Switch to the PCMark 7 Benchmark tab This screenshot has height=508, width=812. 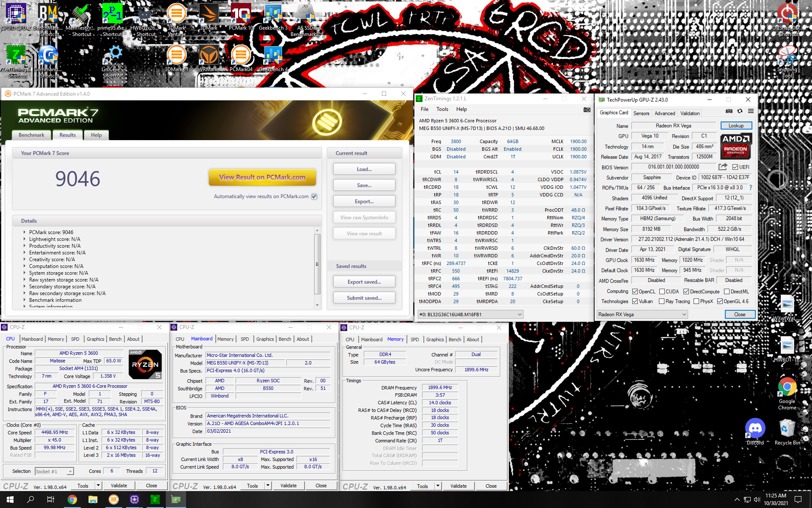[31, 135]
